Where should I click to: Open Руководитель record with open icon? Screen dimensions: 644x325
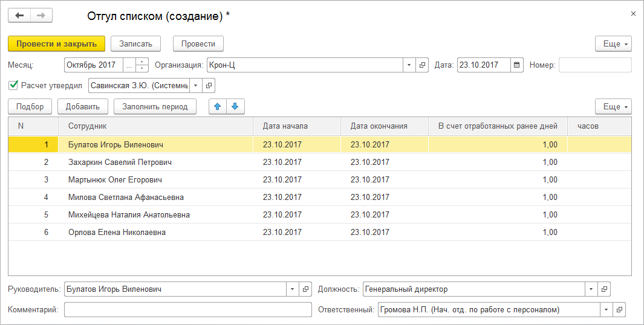[305, 289]
